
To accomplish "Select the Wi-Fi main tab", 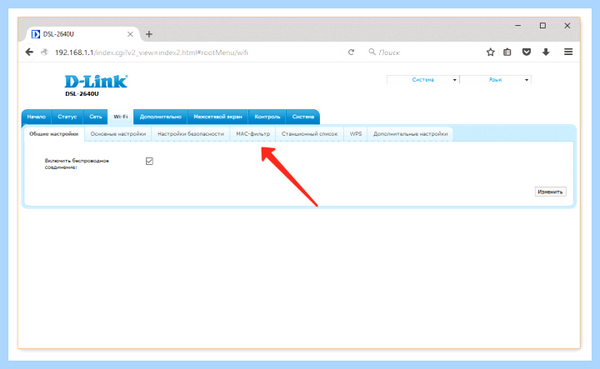I will 121,117.
